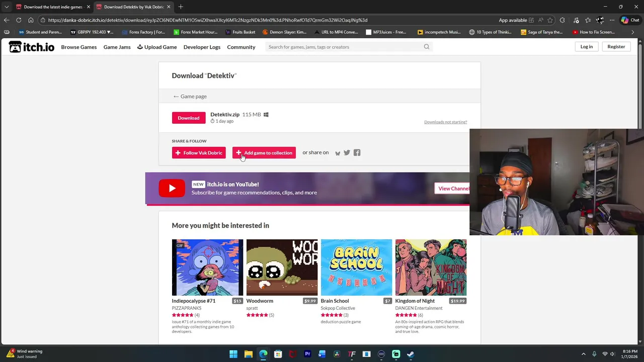The width and height of the screenshot is (644, 362).
Task: Open How to Fix Screen YouTube bookmark
Action: (594, 32)
